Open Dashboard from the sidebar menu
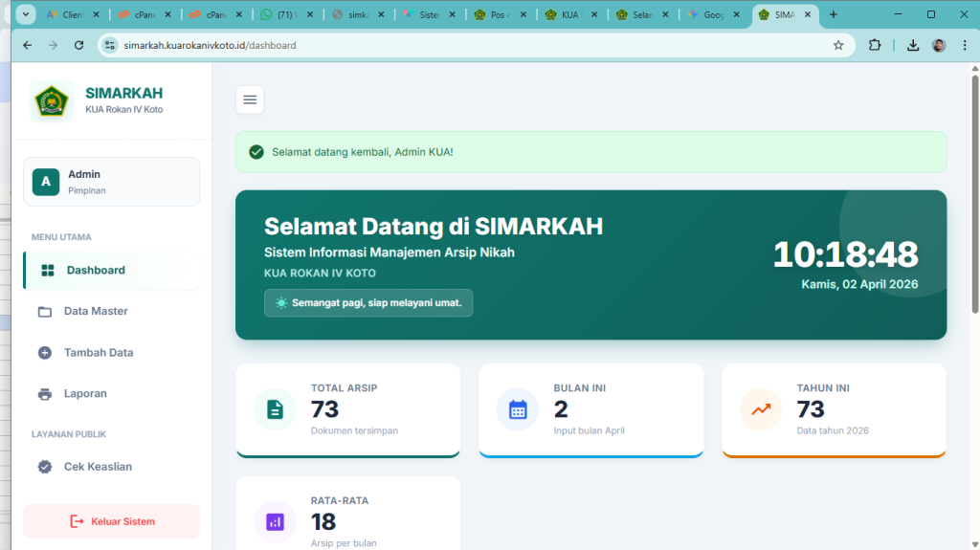Viewport: 980px width, 550px height. pos(95,271)
